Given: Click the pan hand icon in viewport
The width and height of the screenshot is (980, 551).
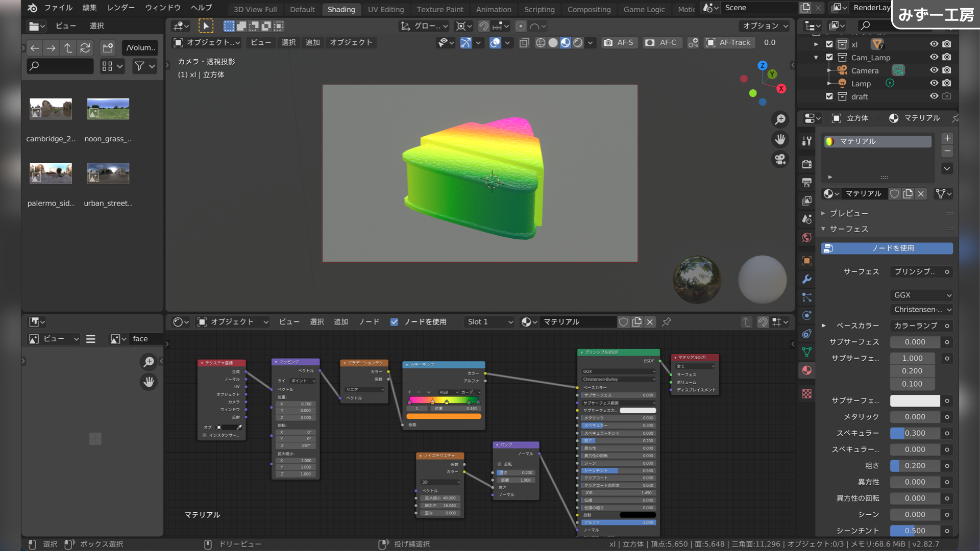Looking at the screenshot, I should (x=780, y=139).
